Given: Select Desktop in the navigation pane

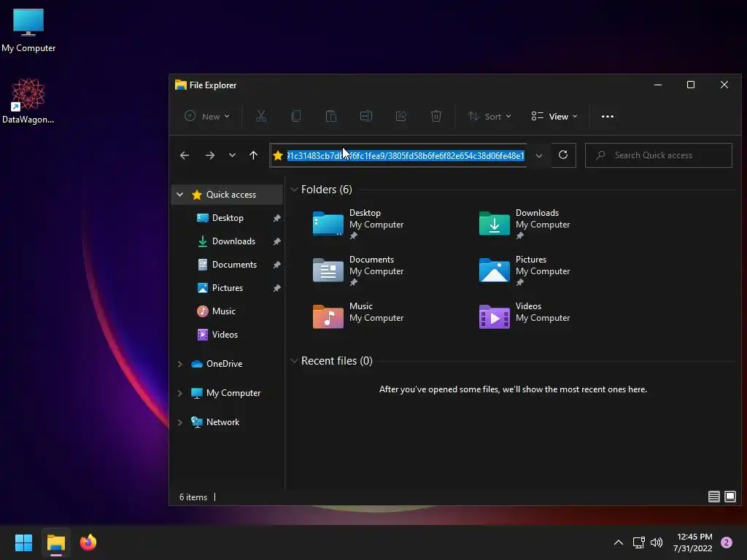Looking at the screenshot, I should click(228, 217).
